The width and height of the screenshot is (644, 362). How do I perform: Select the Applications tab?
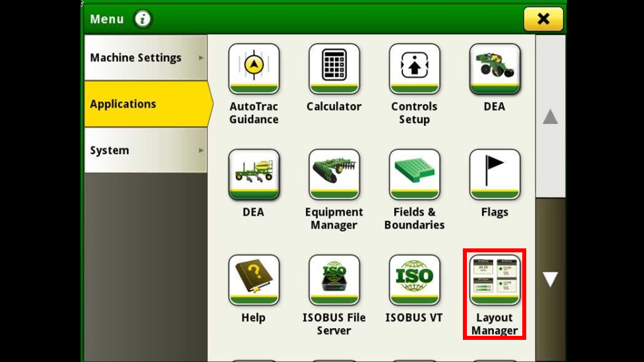tap(148, 104)
